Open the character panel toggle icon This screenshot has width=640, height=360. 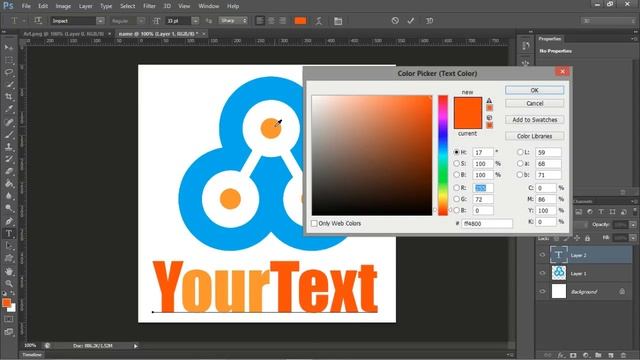click(338, 21)
